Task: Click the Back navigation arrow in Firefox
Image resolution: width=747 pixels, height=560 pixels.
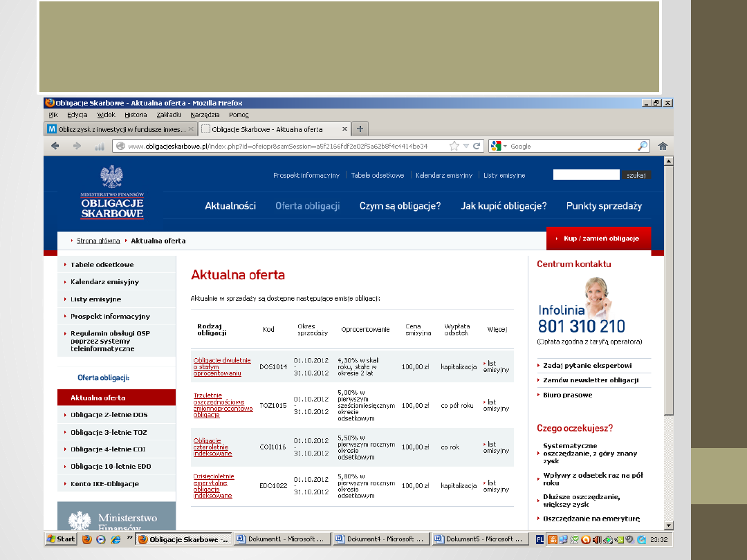Action: pyautogui.click(x=54, y=145)
